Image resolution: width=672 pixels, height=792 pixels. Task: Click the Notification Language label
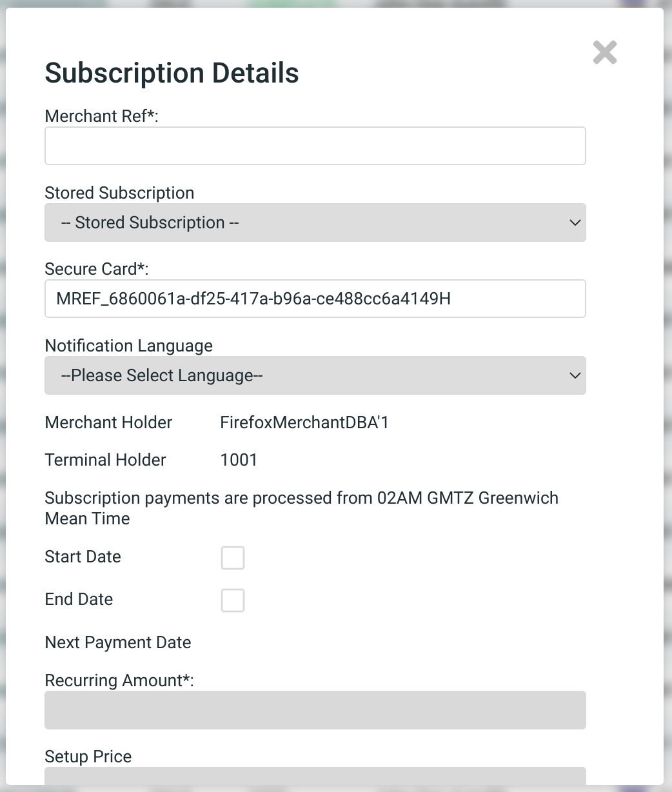(128, 346)
